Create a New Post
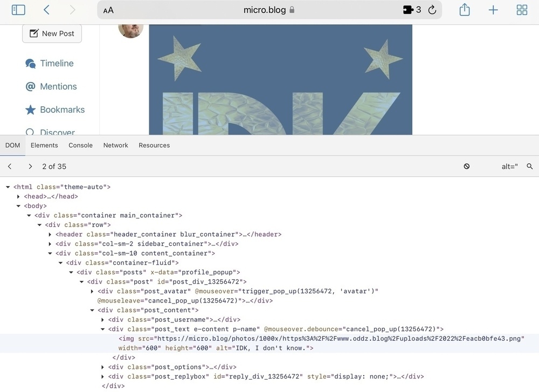 (52, 33)
